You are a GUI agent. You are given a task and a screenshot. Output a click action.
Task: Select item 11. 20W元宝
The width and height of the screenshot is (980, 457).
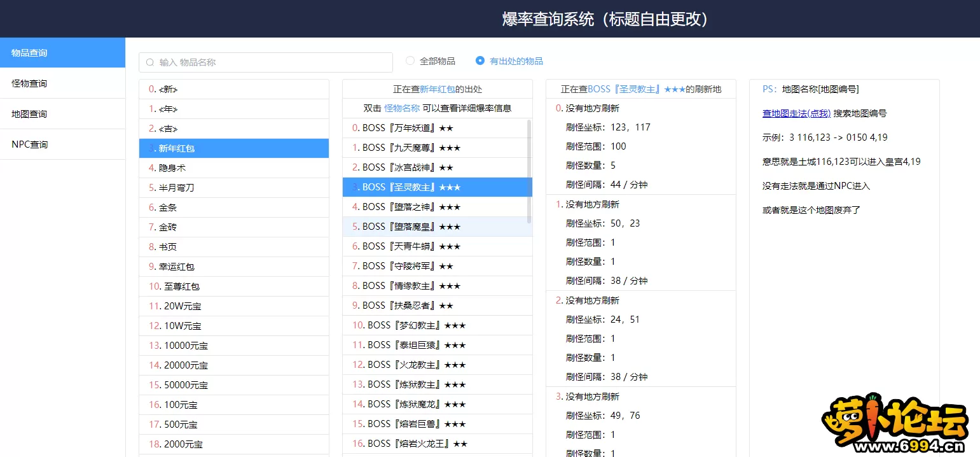tap(234, 306)
